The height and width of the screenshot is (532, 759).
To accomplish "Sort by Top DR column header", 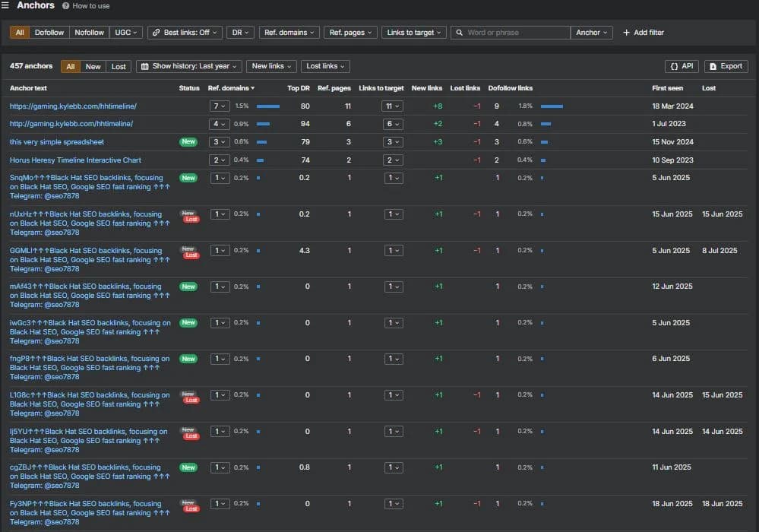I will [299, 88].
